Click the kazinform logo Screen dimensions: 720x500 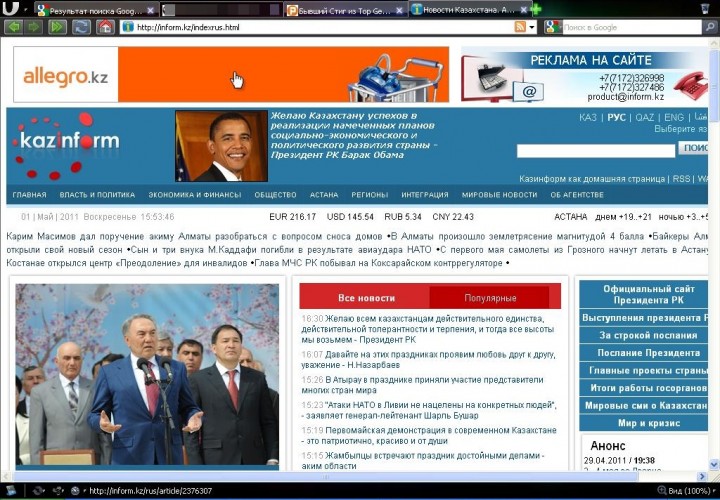pyautogui.click(x=67, y=145)
